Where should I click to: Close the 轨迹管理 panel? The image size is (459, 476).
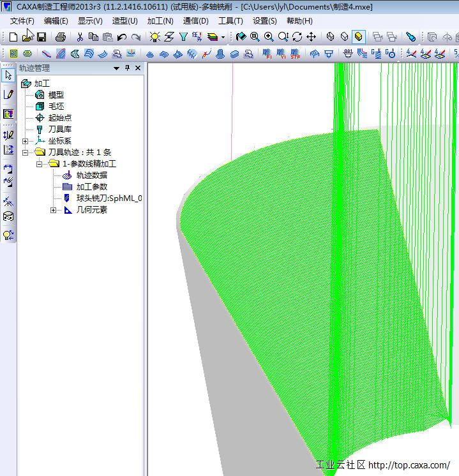138,68
